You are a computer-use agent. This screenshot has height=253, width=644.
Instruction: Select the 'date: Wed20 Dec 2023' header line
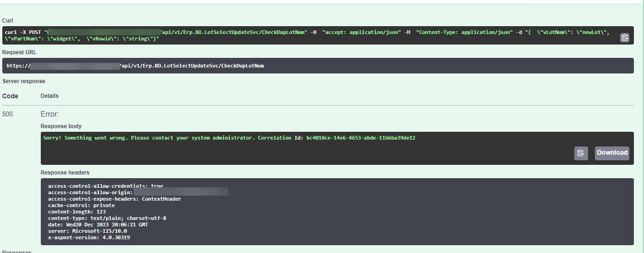tap(98, 225)
